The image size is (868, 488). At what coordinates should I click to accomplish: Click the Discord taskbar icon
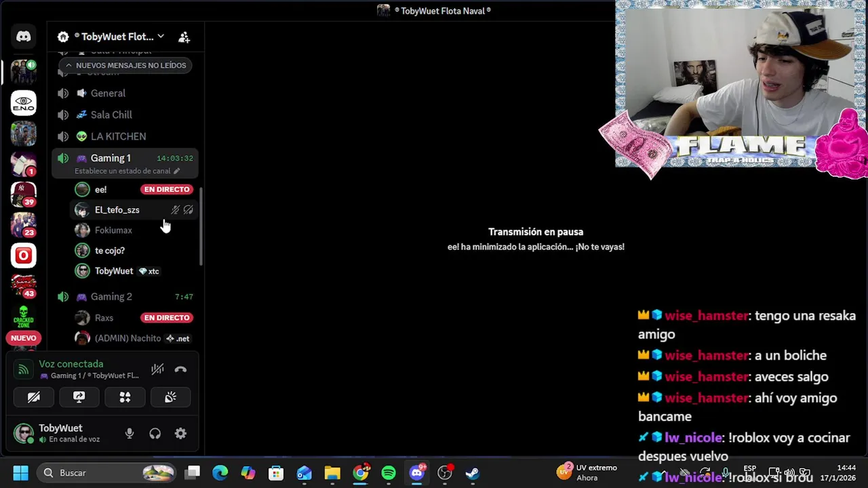(417, 473)
